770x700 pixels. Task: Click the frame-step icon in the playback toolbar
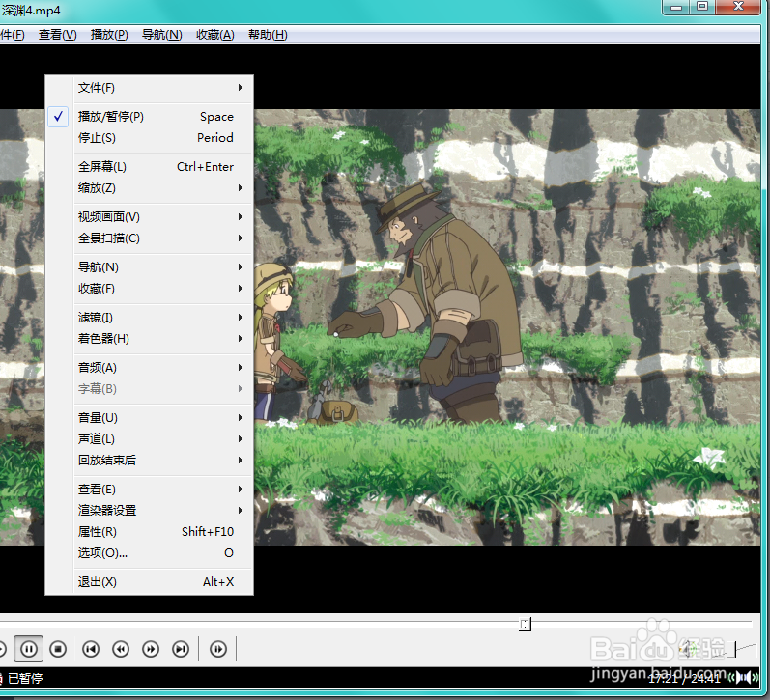tap(218, 649)
